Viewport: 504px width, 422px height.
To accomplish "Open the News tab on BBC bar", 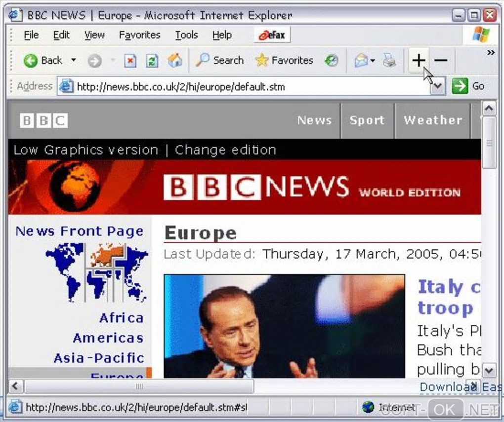I will pos(314,120).
